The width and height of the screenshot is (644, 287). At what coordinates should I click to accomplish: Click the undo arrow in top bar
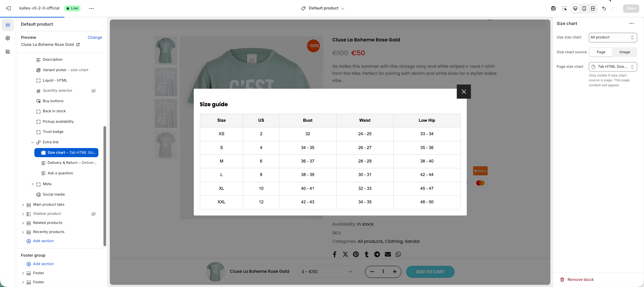pyautogui.click(x=604, y=8)
